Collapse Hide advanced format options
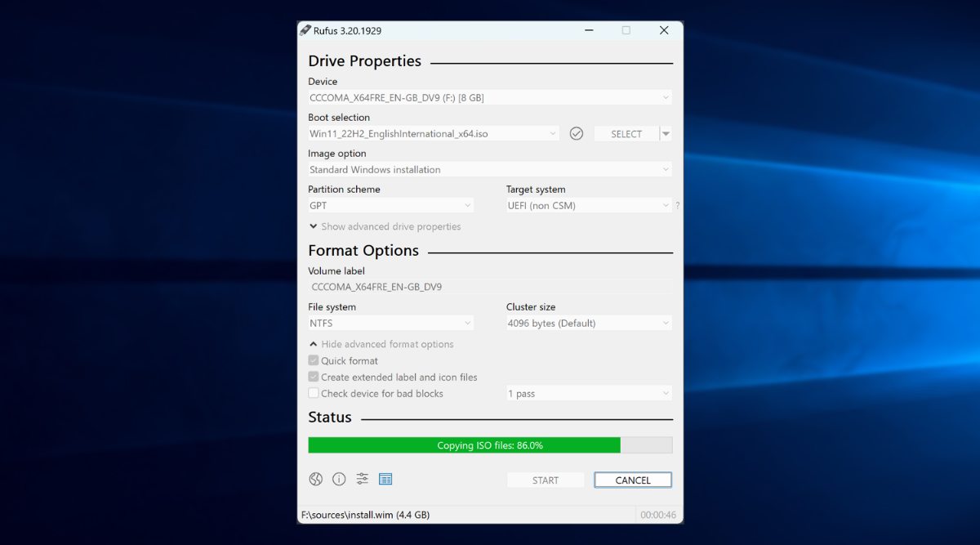Image resolution: width=980 pixels, height=545 pixels. [381, 344]
